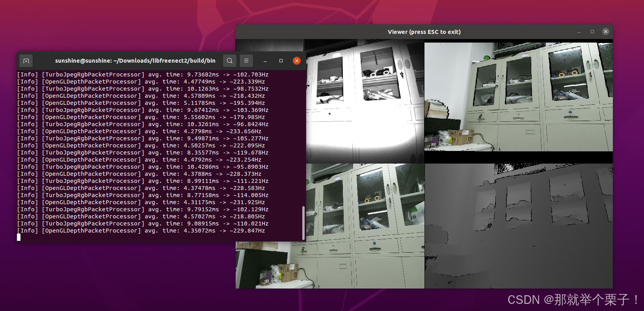Click the terminal cursor prompt line

pyautogui.click(x=19, y=237)
